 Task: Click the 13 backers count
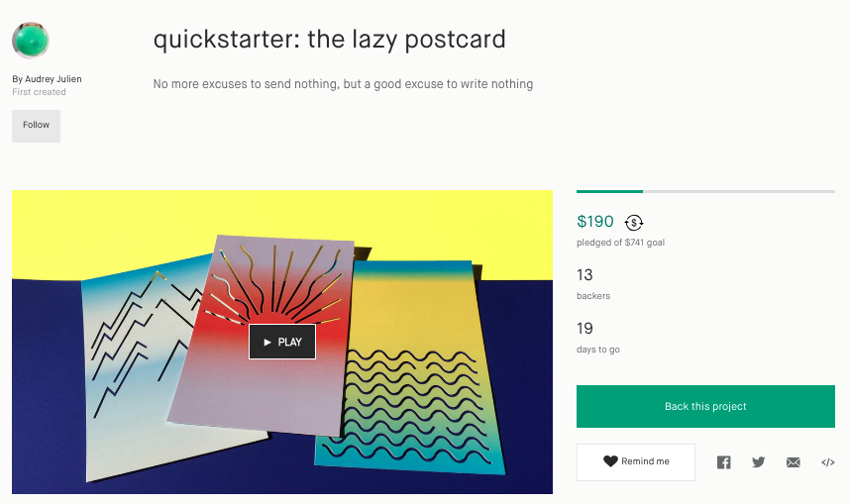click(593, 283)
